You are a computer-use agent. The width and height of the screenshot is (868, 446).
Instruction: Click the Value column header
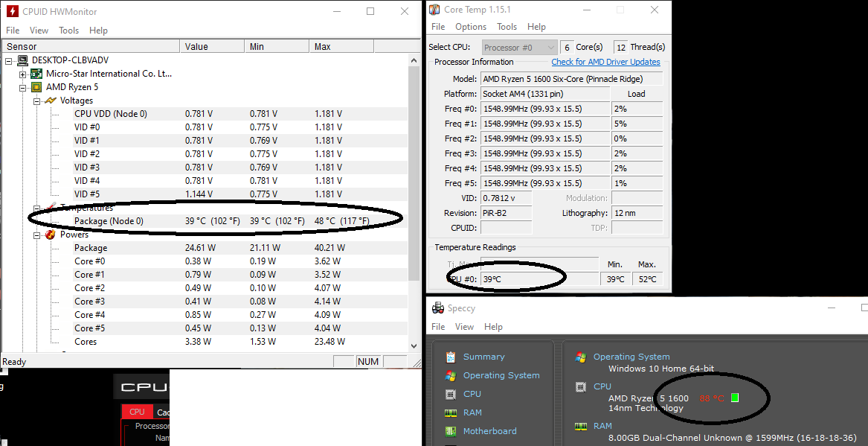tap(212, 47)
